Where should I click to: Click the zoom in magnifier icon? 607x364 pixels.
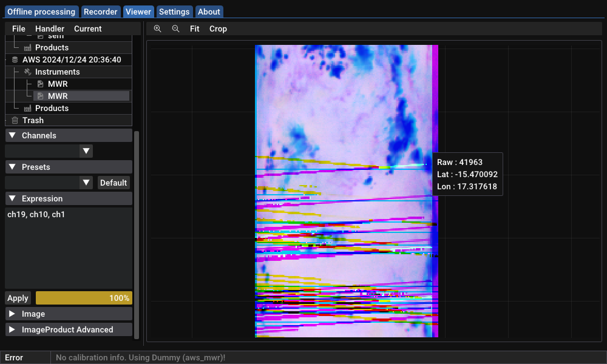point(158,29)
